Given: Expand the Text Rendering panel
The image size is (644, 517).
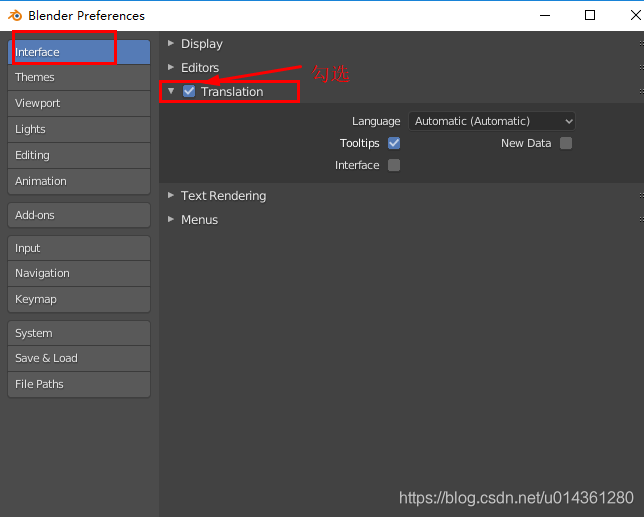Looking at the screenshot, I should coord(171,195).
